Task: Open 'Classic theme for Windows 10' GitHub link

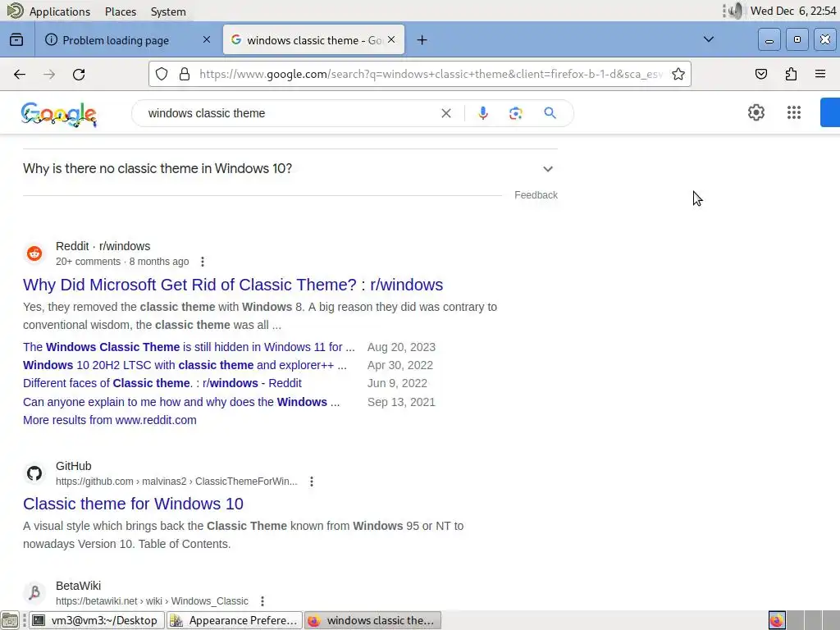Action: pos(133,504)
